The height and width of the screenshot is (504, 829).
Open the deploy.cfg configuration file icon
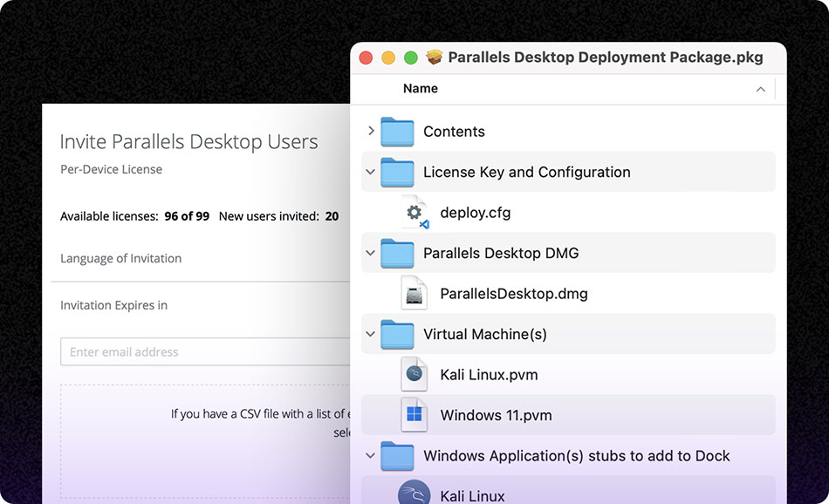click(413, 212)
